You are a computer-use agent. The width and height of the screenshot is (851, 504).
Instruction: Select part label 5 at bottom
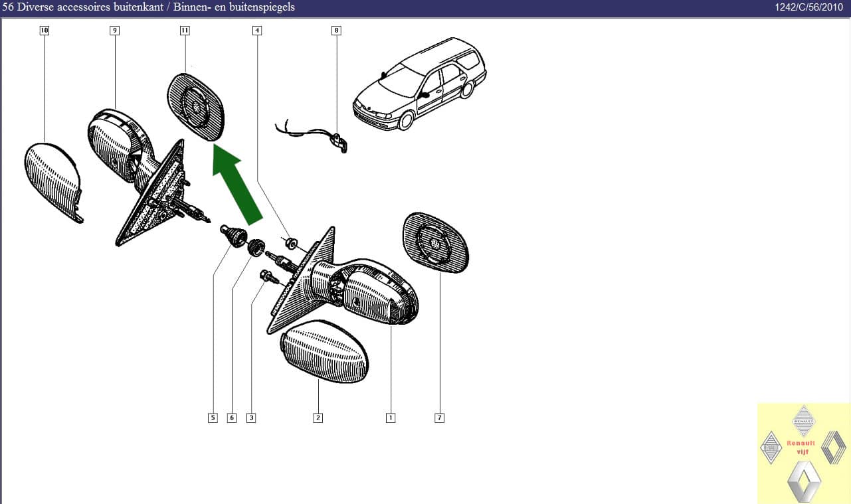(x=213, y=418)
